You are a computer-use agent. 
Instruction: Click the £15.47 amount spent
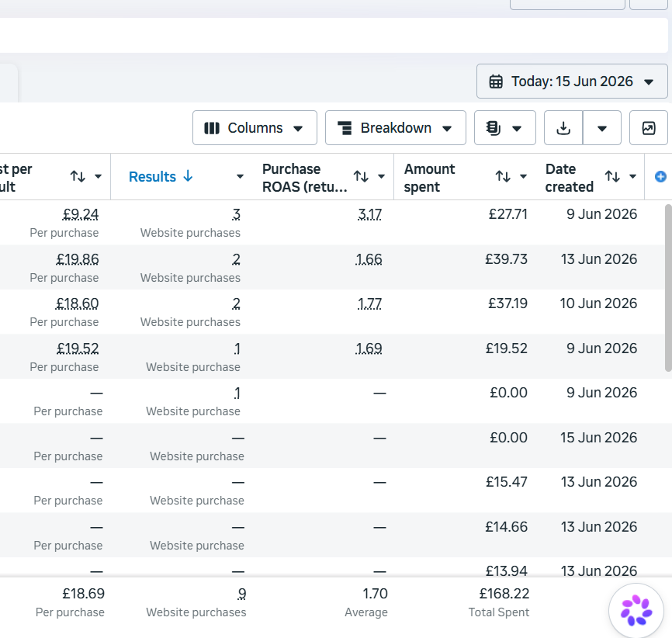pyautogui.click(x=506, y=482)
